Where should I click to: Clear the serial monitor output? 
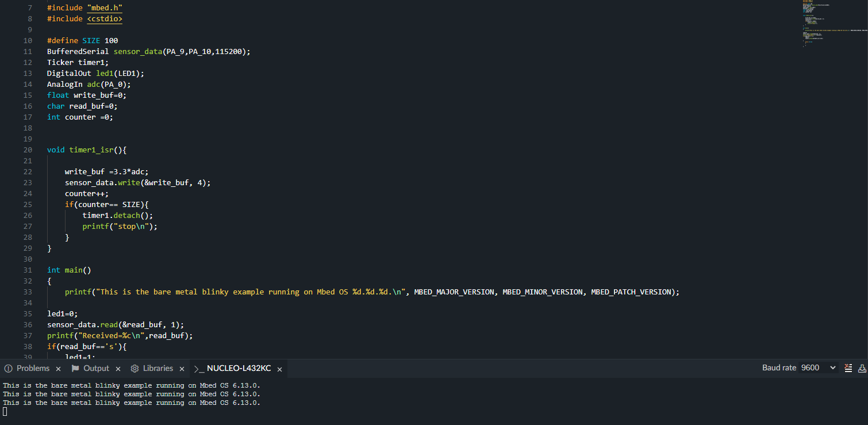848,368
